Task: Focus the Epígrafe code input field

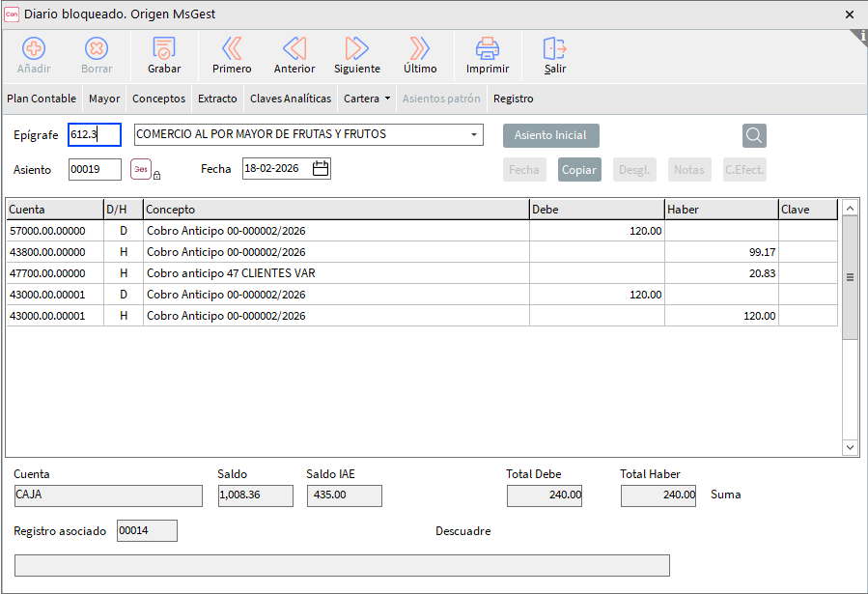Action: coord(94,135)
